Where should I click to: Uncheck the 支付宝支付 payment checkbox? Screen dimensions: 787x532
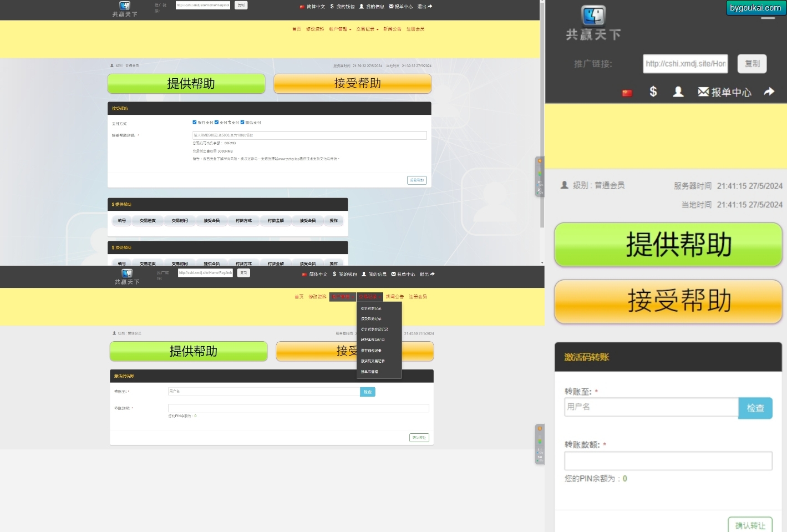tap(216, 122)
